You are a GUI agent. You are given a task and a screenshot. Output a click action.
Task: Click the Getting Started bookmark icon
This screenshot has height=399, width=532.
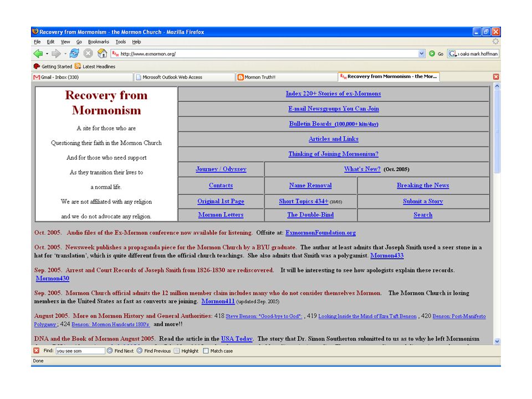tap(37, 66)
